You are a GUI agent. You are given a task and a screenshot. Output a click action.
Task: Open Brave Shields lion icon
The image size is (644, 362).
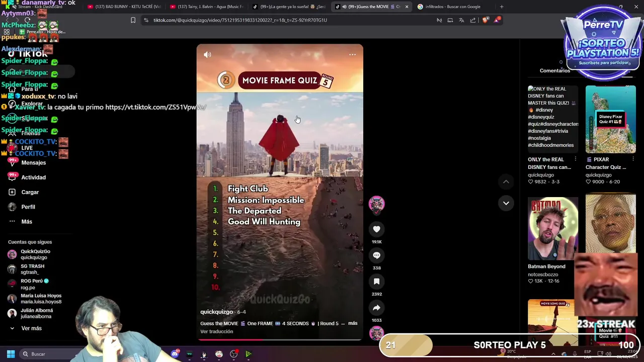(x=485, y=20)
